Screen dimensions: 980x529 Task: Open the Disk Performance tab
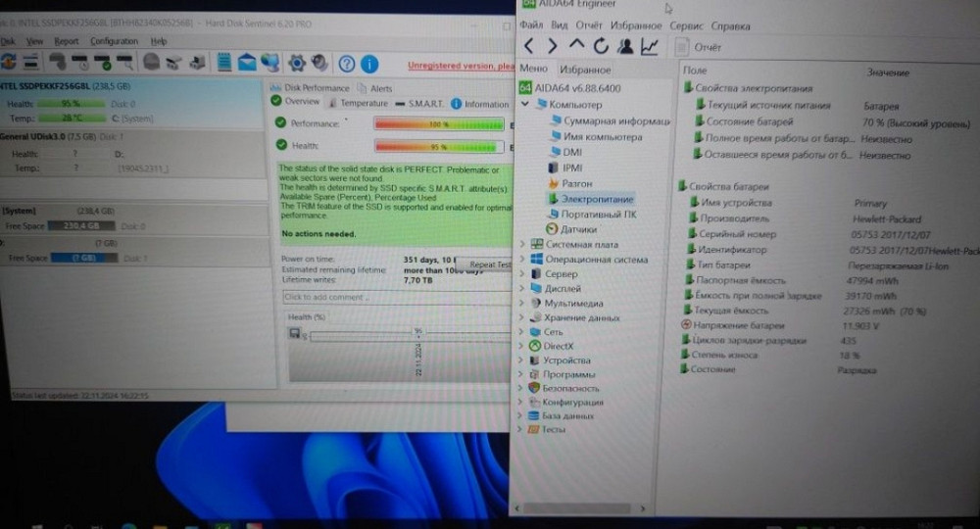(311, 88)
